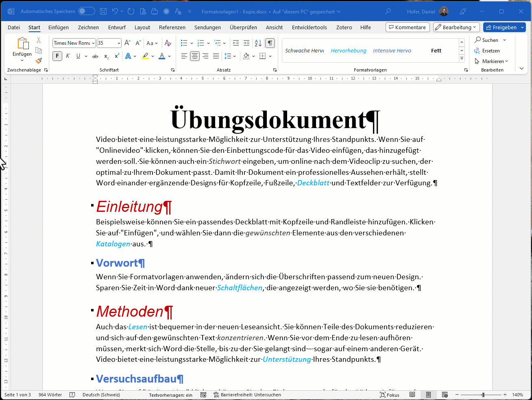Image resolution: width=532 pixels, height=400 pixels.
Task: Increase the paragraph indent
Action: click(x=246, y=43)
